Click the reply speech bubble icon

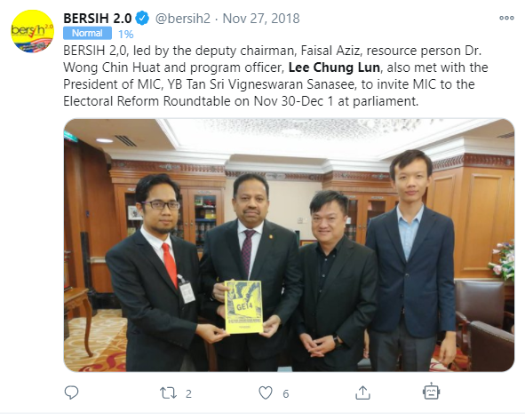pos(71,392)
